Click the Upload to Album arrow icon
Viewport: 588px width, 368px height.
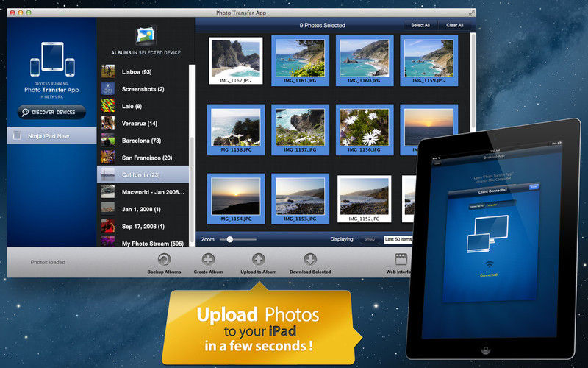coord(259,259)
